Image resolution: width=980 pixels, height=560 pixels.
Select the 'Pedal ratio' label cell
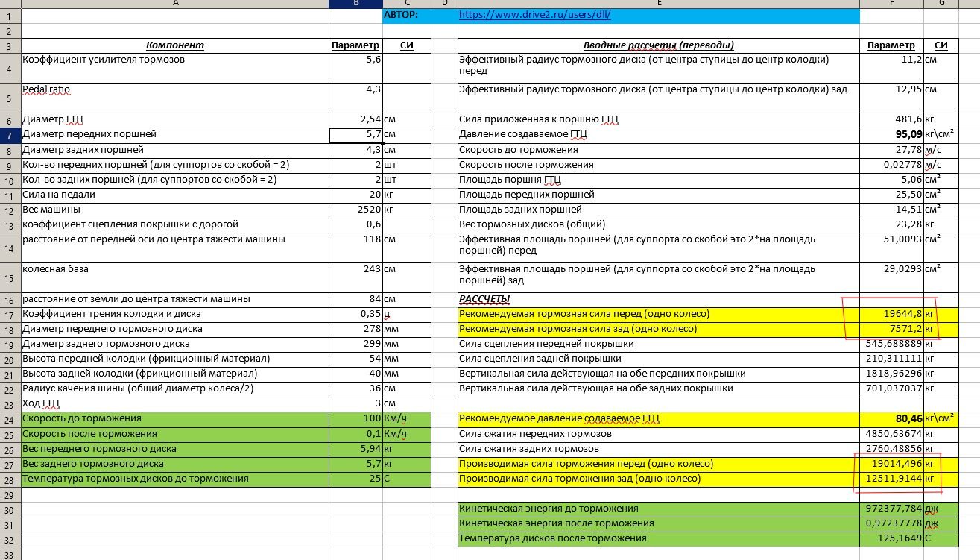175,98
